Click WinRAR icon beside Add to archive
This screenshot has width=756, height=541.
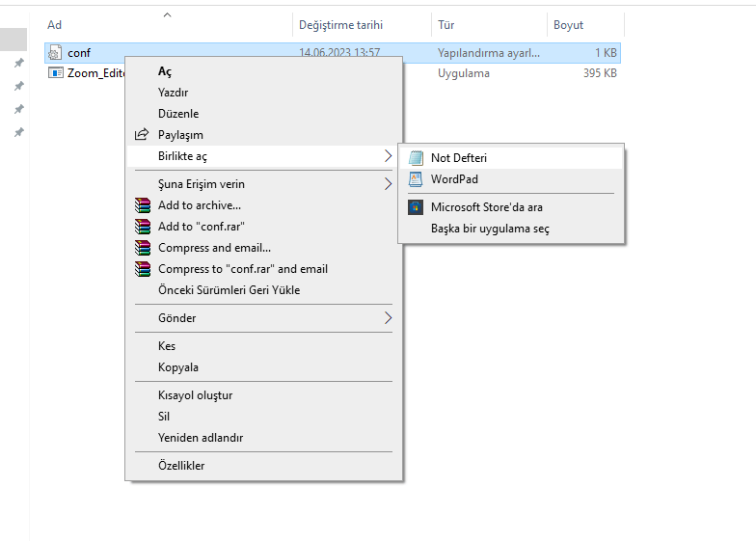[143, 204]
